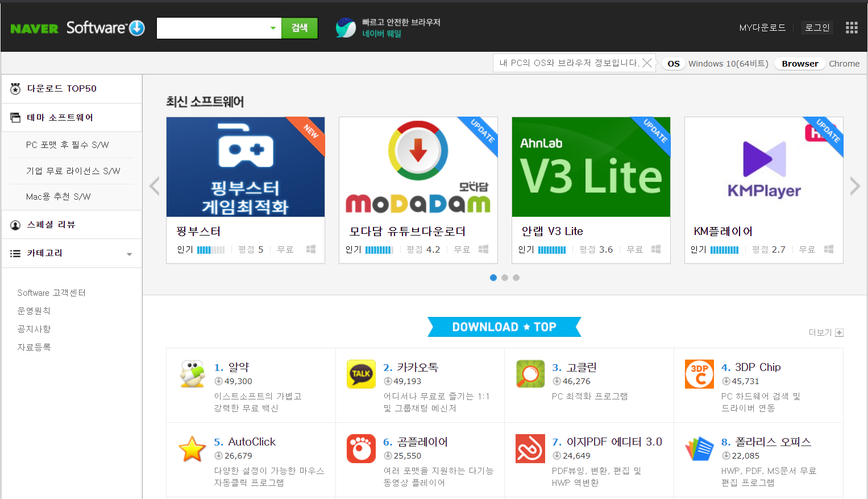Close the PC OS info tooltip
Viewport: 868px width, 499px height.
[x=647, y=63]
